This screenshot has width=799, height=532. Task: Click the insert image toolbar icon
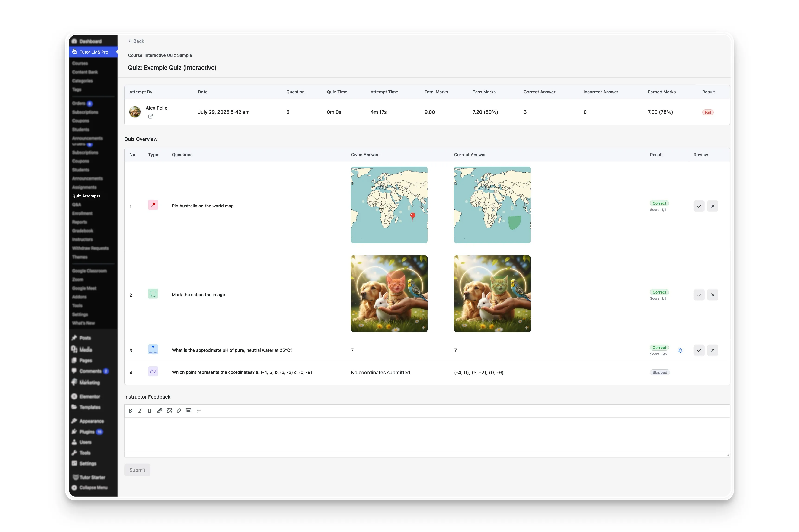(x=189, y=411)
